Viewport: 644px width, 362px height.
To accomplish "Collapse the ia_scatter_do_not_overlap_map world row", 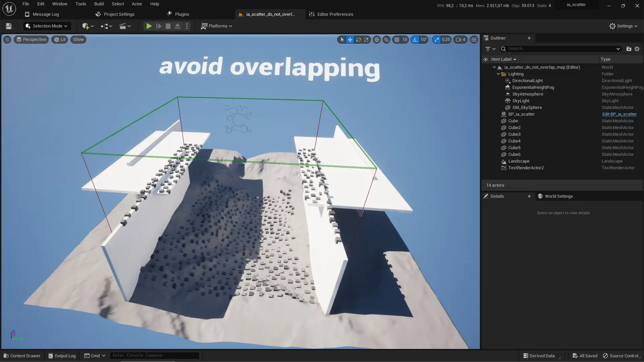I will (x=494, y=67).
